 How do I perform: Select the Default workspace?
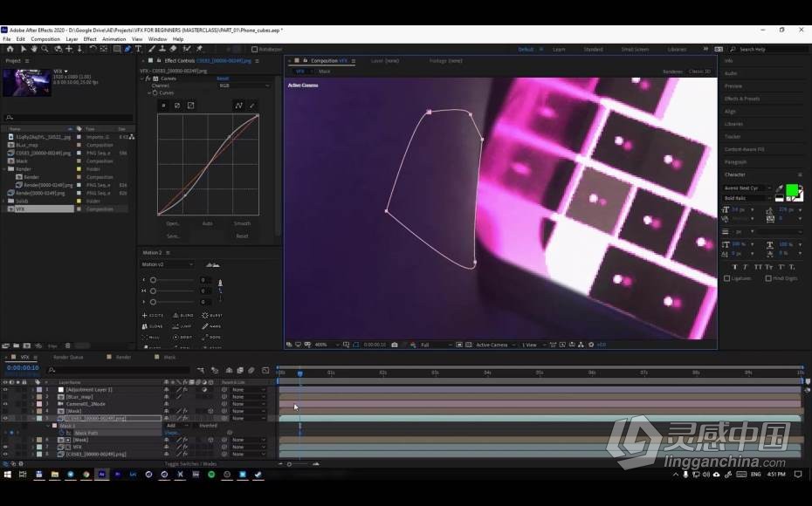point(526,49)
